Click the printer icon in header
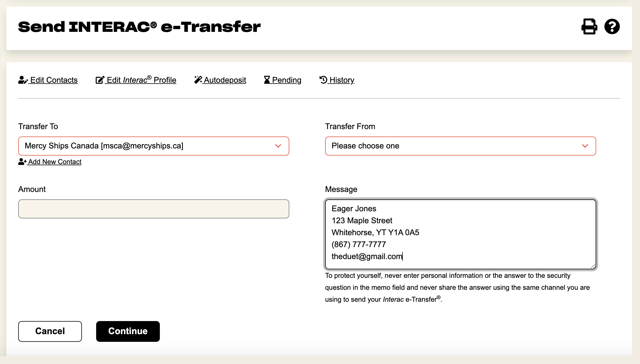The width and height of the screenshot is (640, 364). click(x=589, y=26)
